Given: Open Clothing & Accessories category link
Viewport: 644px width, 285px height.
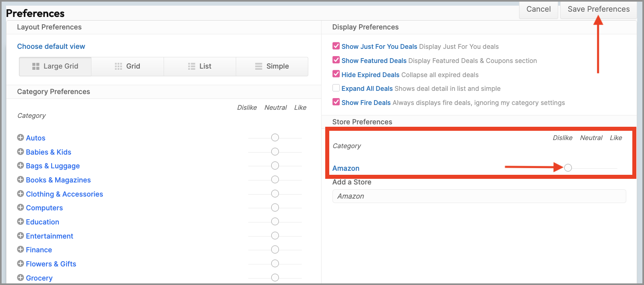Looking at the screenshot, I should pos(64,194).
